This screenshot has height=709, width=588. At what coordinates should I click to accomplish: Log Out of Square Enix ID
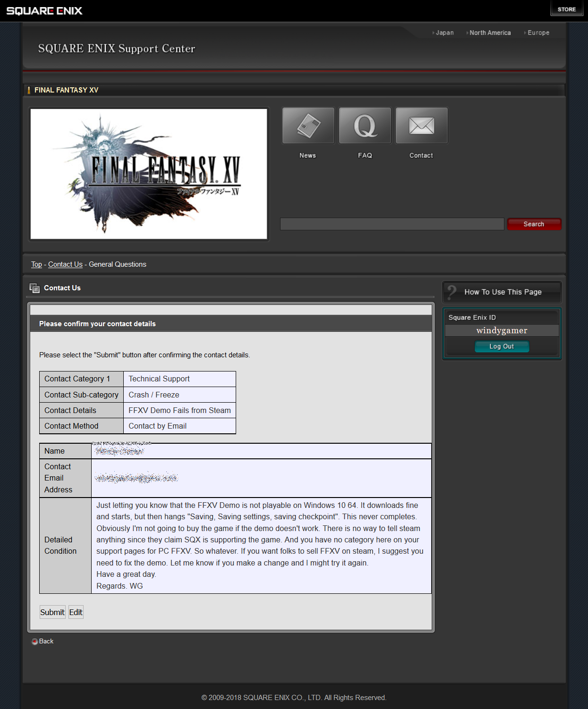tap(502, 346)
